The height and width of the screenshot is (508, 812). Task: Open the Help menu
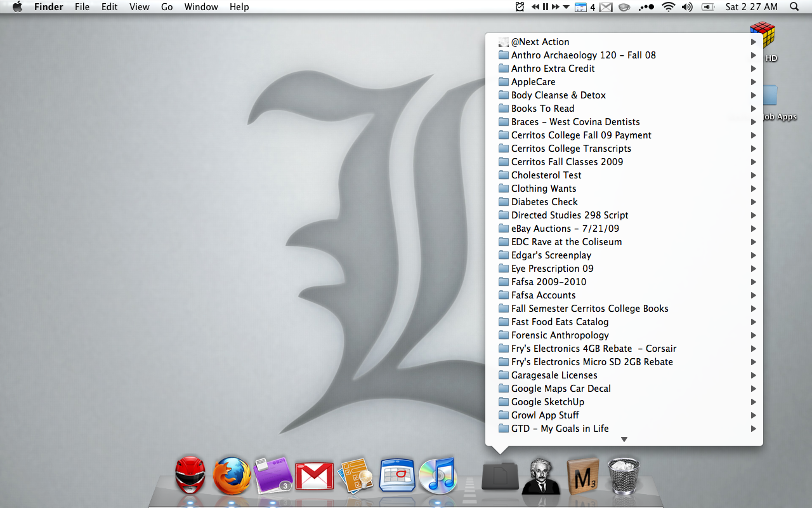[x=239, y=7]
